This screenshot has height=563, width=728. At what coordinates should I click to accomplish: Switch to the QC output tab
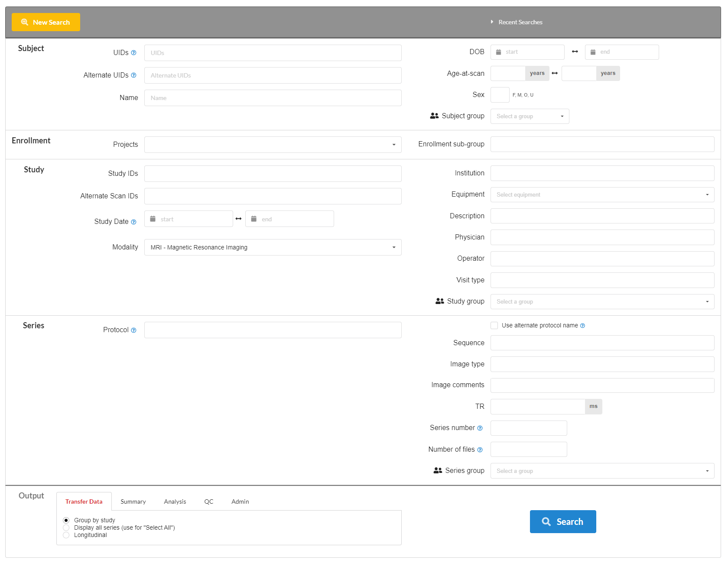click(x=208, y=502)
